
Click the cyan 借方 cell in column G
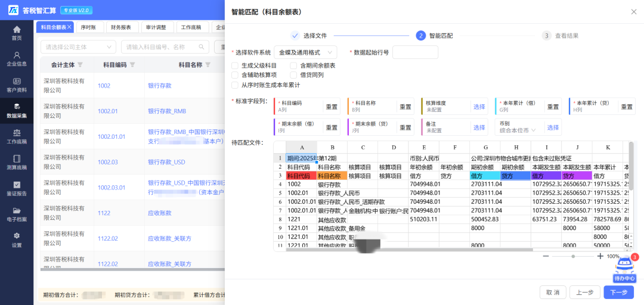tap(485, 176)
